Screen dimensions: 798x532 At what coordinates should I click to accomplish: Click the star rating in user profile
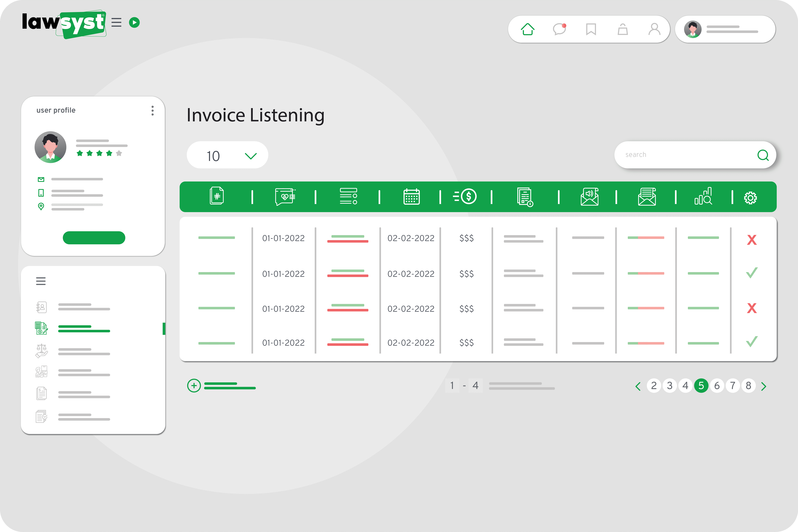99,153
